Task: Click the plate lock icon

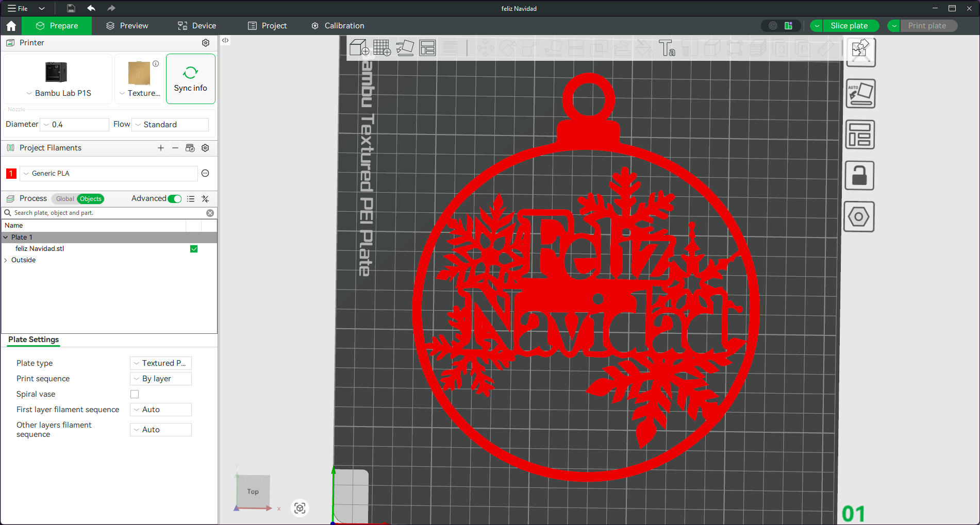Action: coord(859,176)
